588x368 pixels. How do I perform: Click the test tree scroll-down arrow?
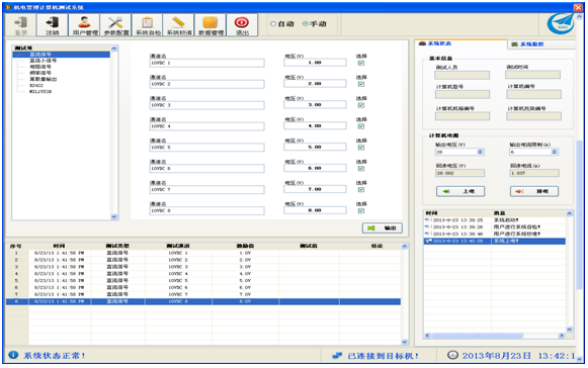point(114,217)
